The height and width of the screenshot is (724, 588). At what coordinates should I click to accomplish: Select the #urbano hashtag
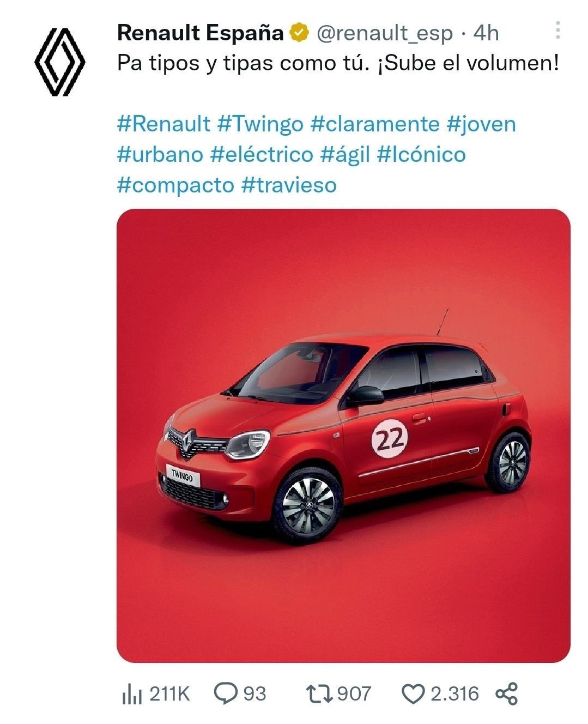click(x=160, y=154)
